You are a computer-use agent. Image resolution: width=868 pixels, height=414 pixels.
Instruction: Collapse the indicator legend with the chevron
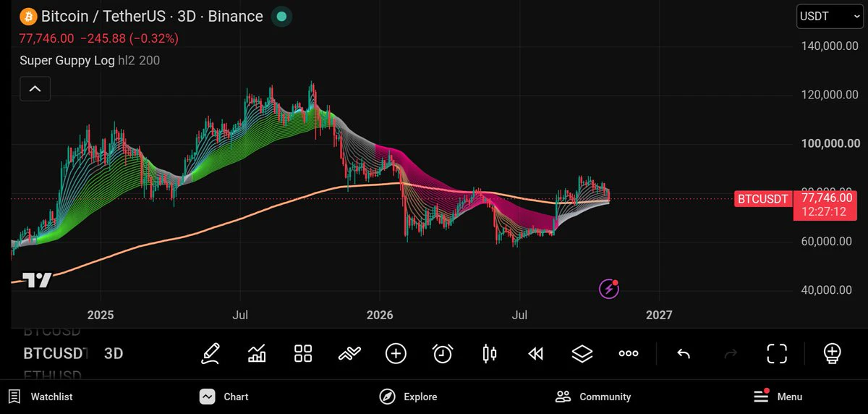point(35,90)
